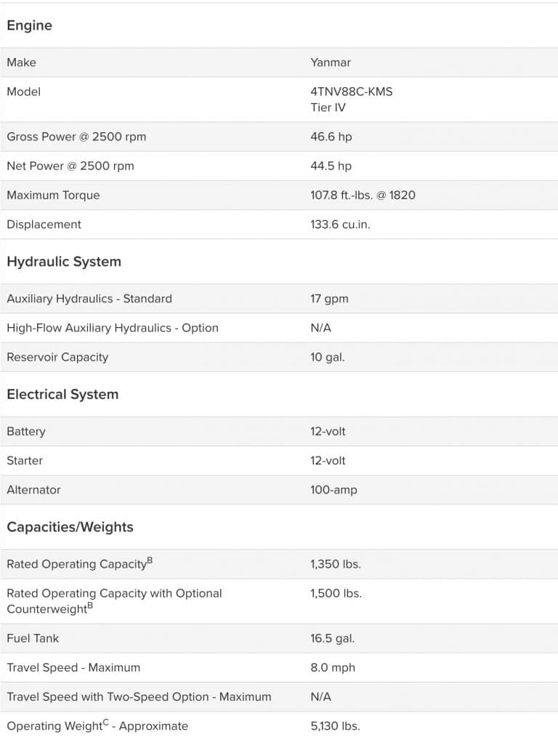Click the Engine section heading
Viewport: 558px width, 756px height.
point(29,25)
